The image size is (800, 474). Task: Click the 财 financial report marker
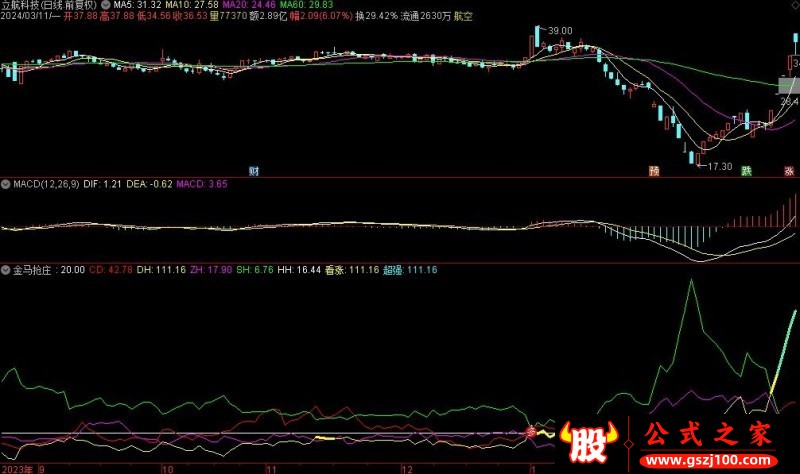[x=254, y=171]
